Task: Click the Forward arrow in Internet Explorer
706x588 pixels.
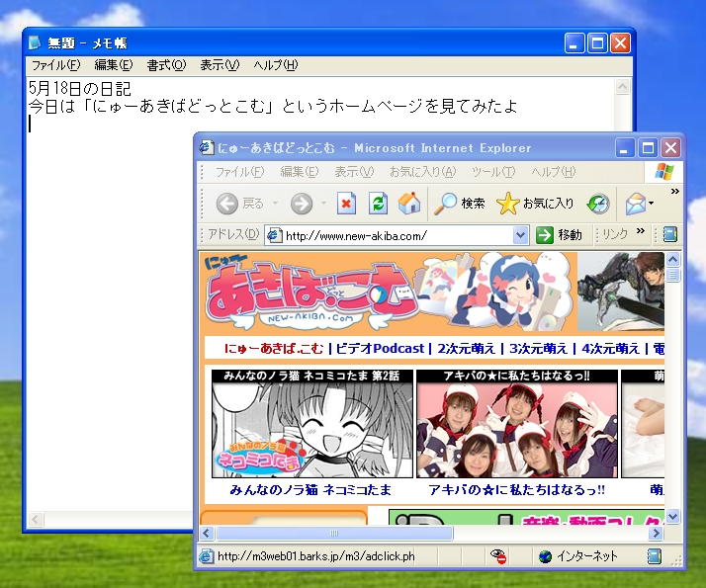Action: pyautogui.click(x=302, y=204)
